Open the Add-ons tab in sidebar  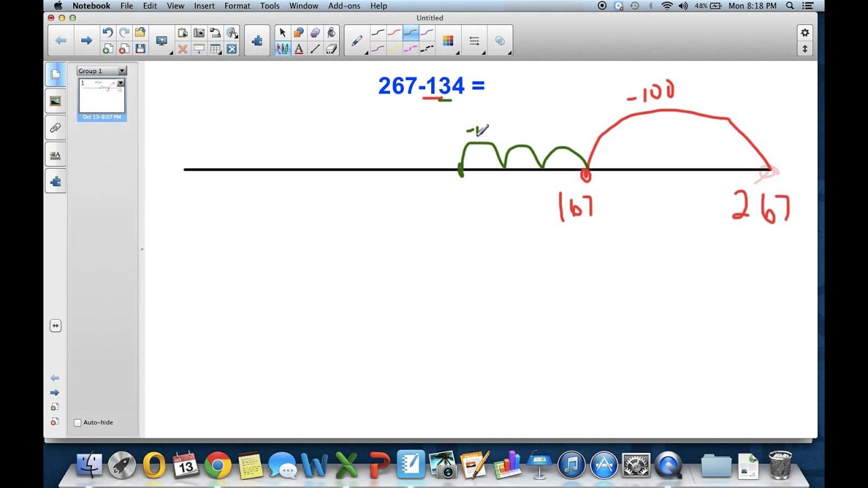(x=56, y=182)
